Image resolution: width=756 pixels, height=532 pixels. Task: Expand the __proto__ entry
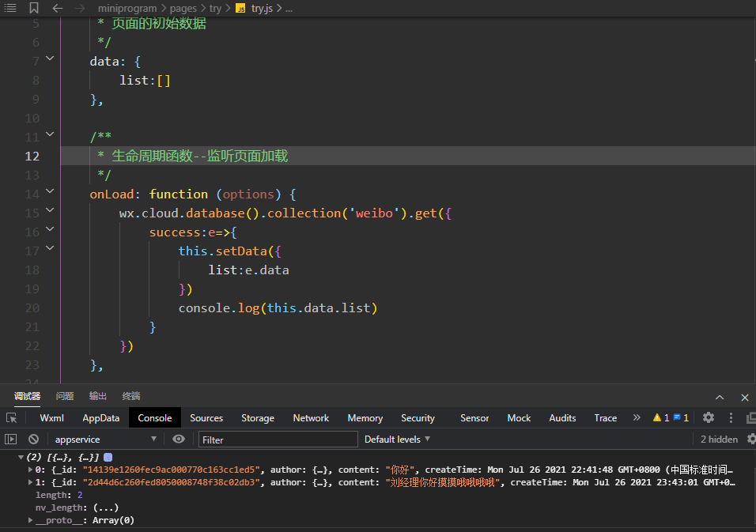coord(30,520)
